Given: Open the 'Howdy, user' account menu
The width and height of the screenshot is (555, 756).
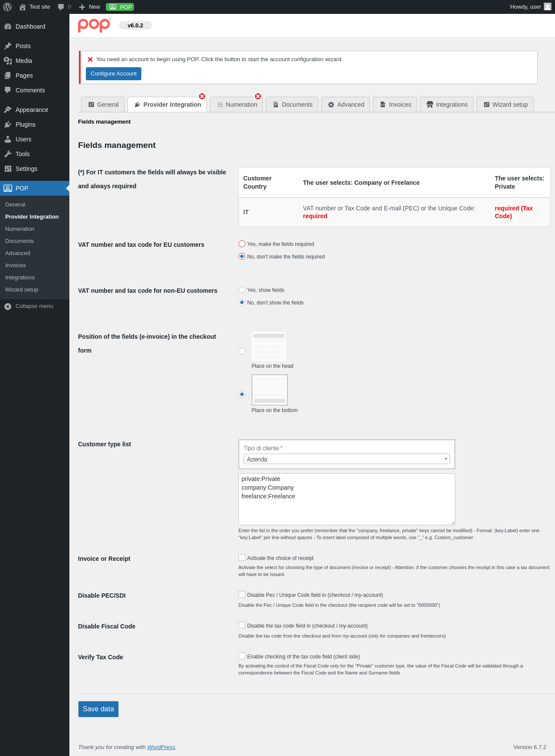Looking at the screenshot, I should 530,7.
